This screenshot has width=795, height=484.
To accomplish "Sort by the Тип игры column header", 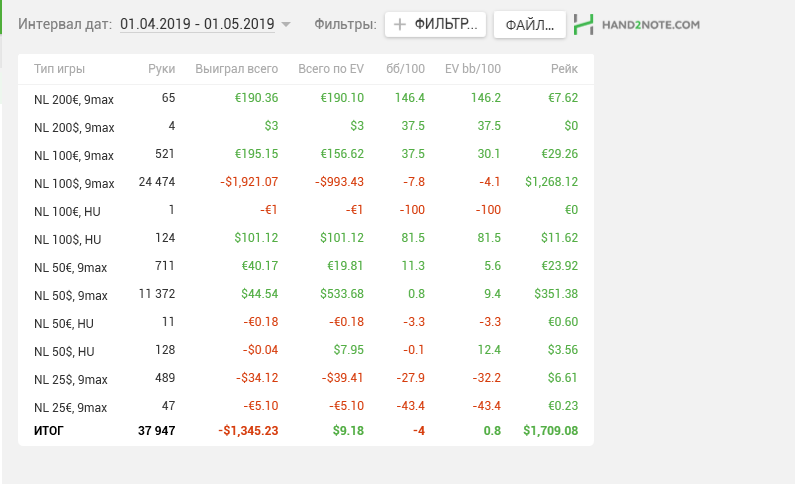I will pyautogui.click(x=59, y=69).
